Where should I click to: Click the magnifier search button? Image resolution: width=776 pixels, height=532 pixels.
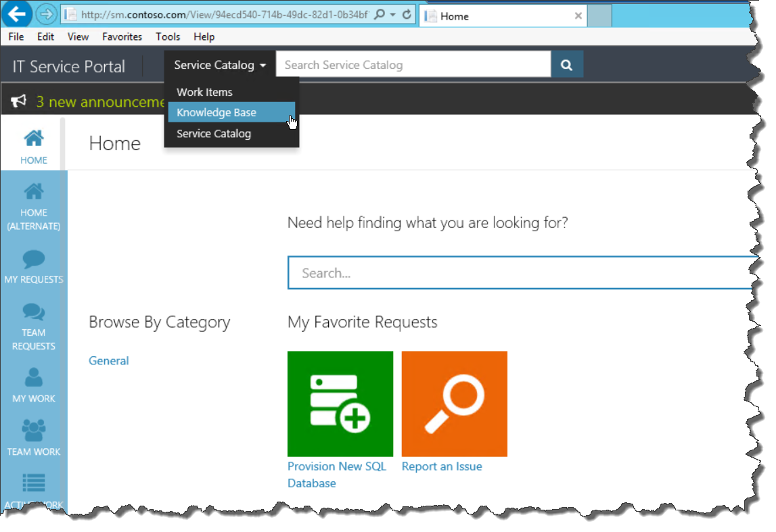(567, 65)
